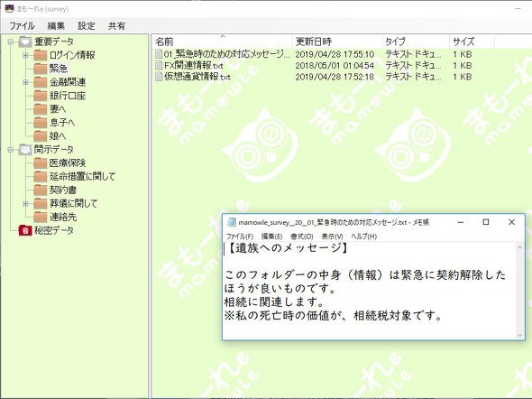Image resolution: width=532 pixels, height=399 pixels.
Task: Click the 息子へ folder icon
Action: [x=40, y=123]
